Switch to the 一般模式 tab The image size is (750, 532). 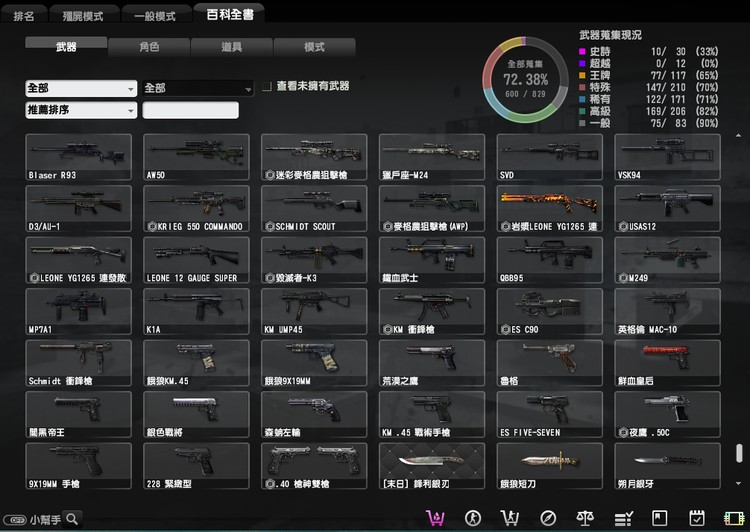pyautogui.click(x=155, y=16)
